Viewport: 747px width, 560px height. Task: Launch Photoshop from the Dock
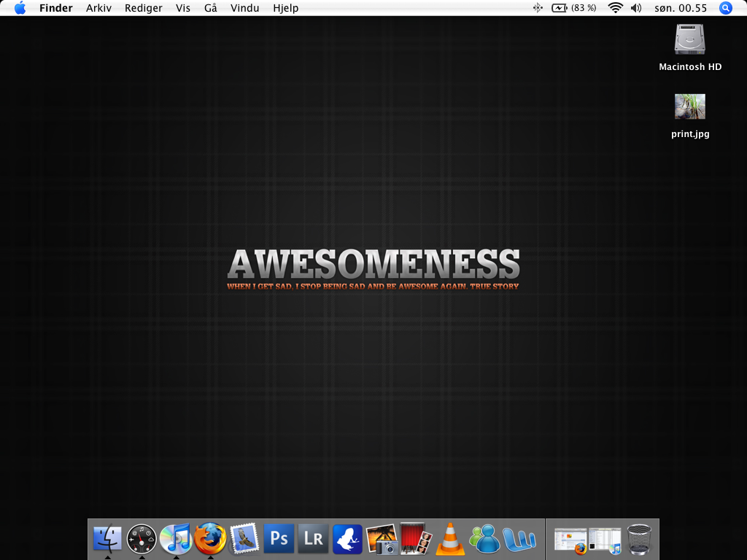click(279, 539)
